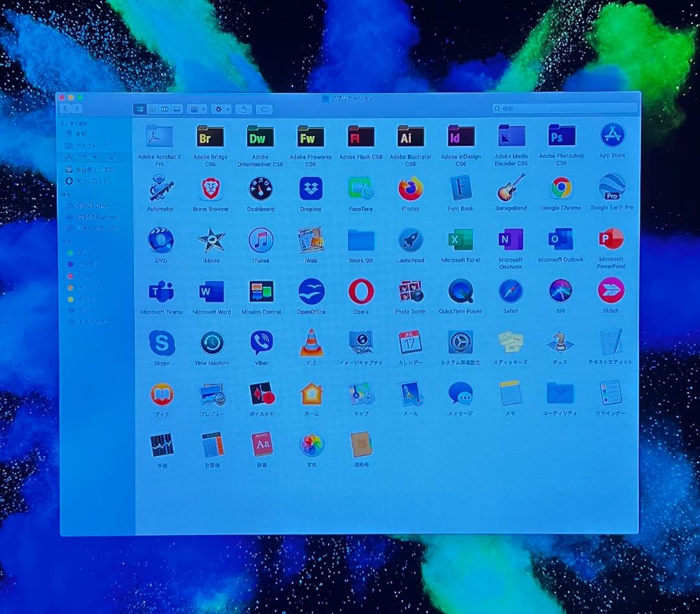This screenshot has width=700, height=614.
Task: Click the Dropbox app icon
Action: click(310, 188)
